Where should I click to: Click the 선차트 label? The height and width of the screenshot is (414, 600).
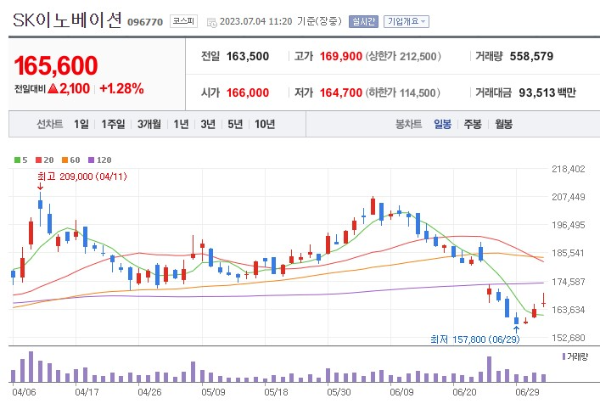click(x=50, y=124)
